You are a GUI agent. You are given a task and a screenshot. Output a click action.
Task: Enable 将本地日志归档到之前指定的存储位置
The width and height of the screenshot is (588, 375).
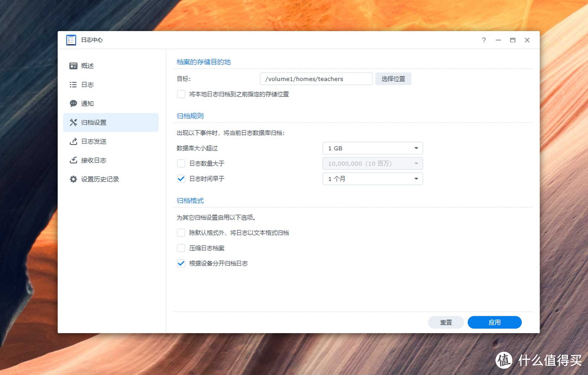point(180,94)
